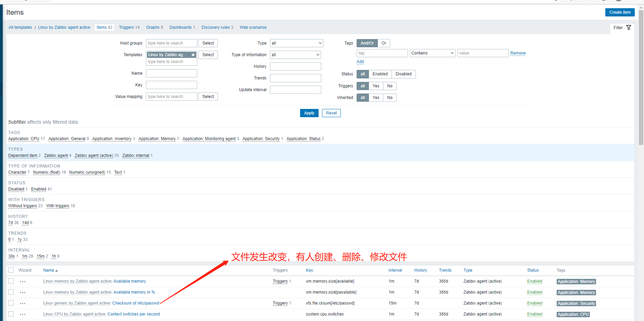
Task: Filter by With triggers subfilter
Action: [x=58, y=206]
